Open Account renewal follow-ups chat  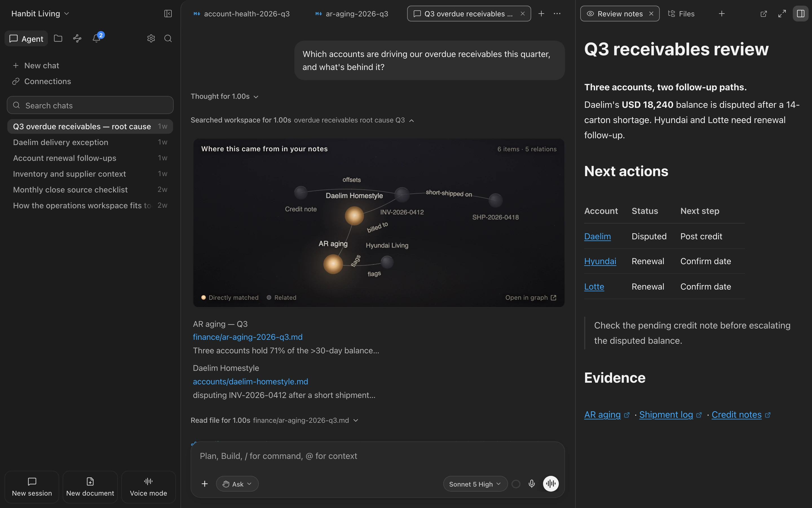[90, 158]
